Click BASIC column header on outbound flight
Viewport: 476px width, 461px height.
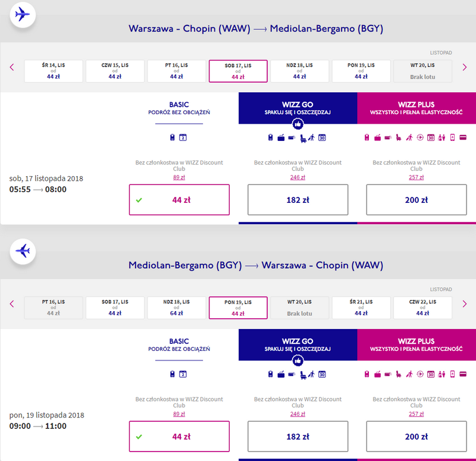tap(179, 108)
